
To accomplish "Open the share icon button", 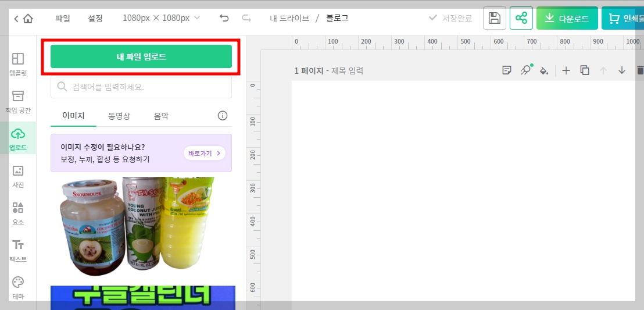I will point(521,18).
